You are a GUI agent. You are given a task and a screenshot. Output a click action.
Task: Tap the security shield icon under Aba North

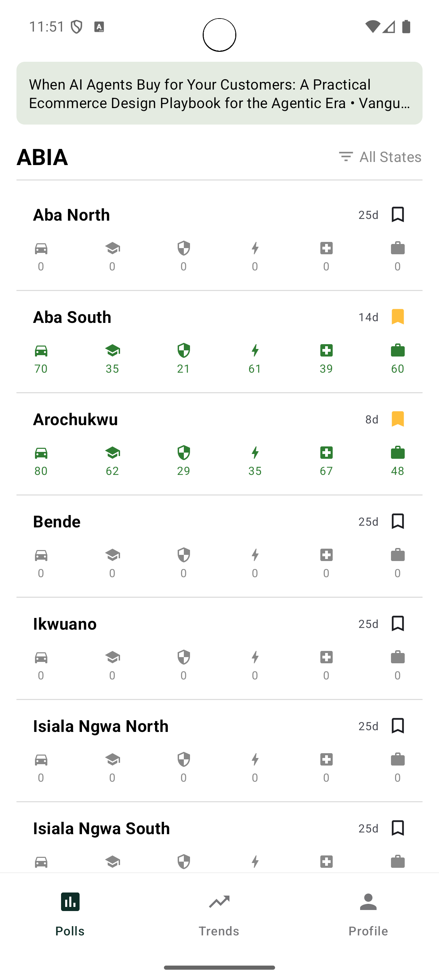(183, 248)
